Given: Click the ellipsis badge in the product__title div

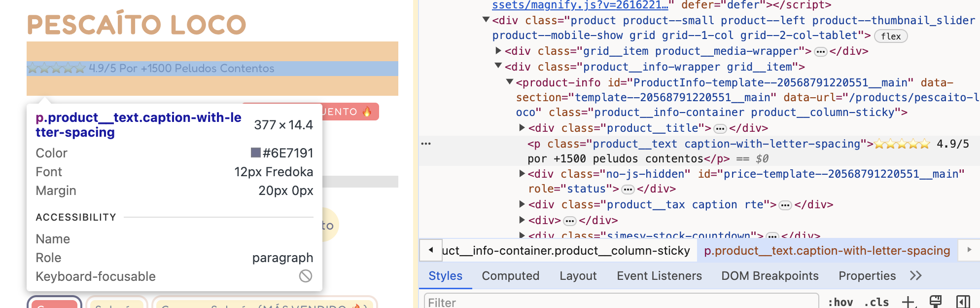Looking at the screenshot, I should pos(720,129).
